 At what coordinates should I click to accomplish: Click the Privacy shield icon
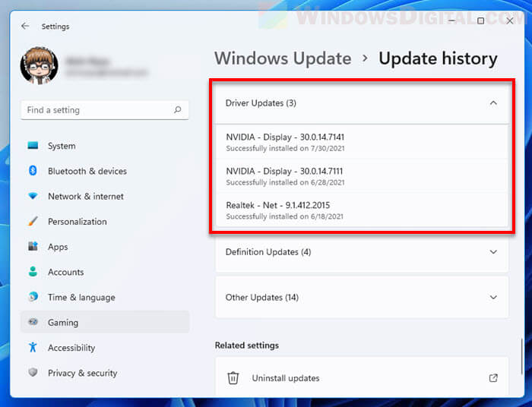[x=33, y=372]
